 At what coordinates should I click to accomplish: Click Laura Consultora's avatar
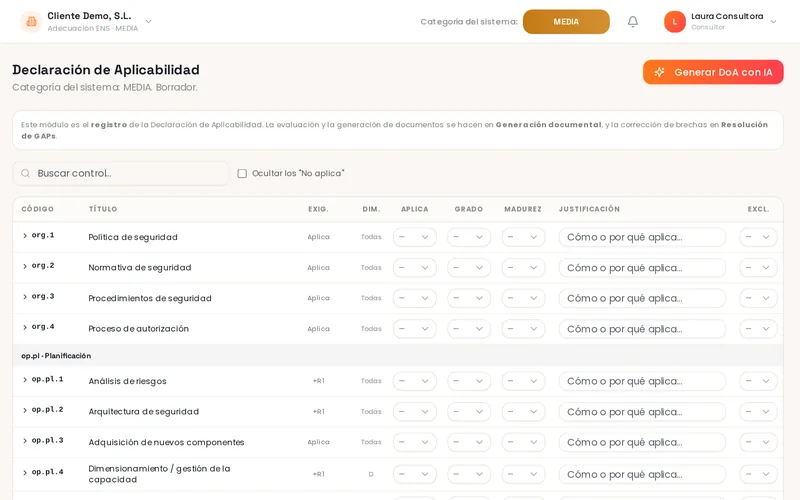tap(674, 21)
